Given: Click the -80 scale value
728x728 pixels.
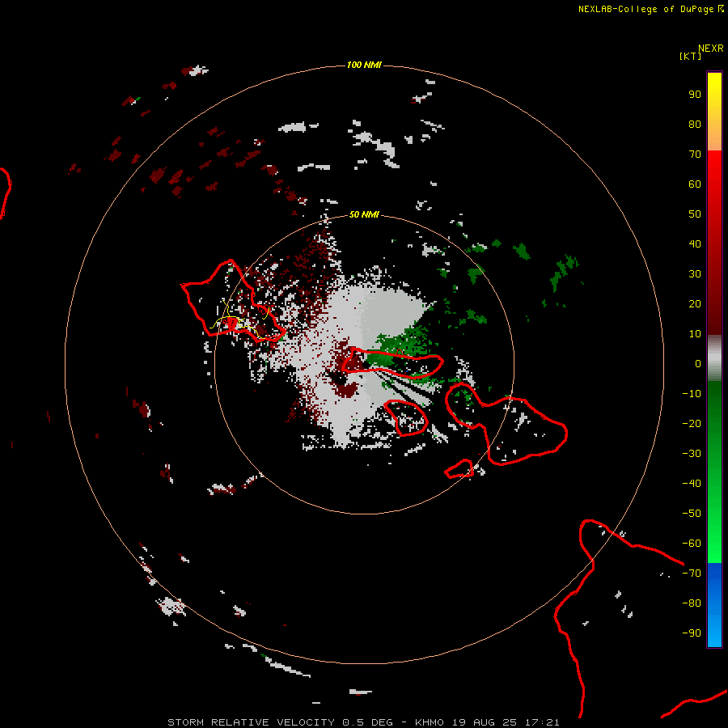Looking at the screenshot, I should [x=692, y=603].
